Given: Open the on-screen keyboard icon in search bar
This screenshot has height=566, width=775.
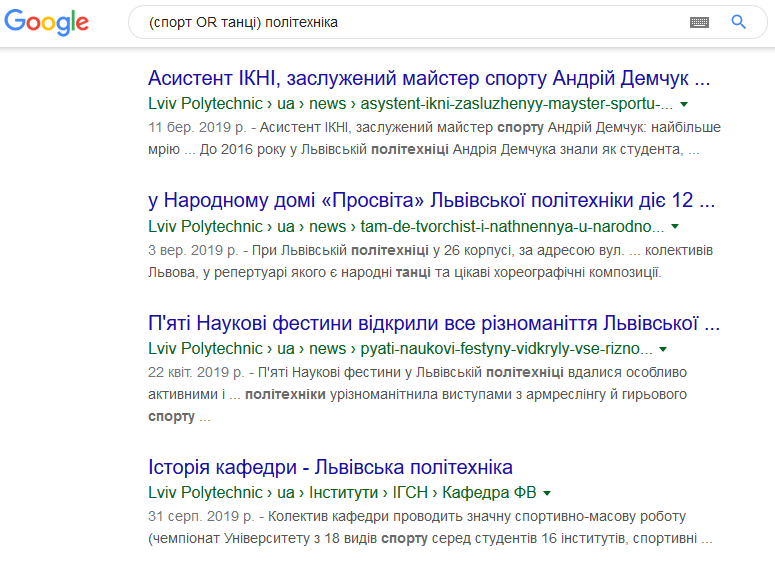Looking at the screenshot, I should tap(699, 22).
